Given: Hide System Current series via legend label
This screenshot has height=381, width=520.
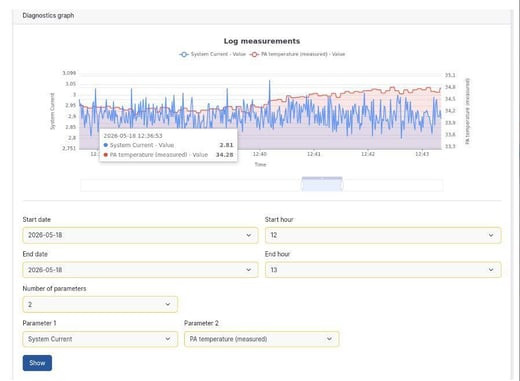Looking at the screenshot, I should pos(218,54).
